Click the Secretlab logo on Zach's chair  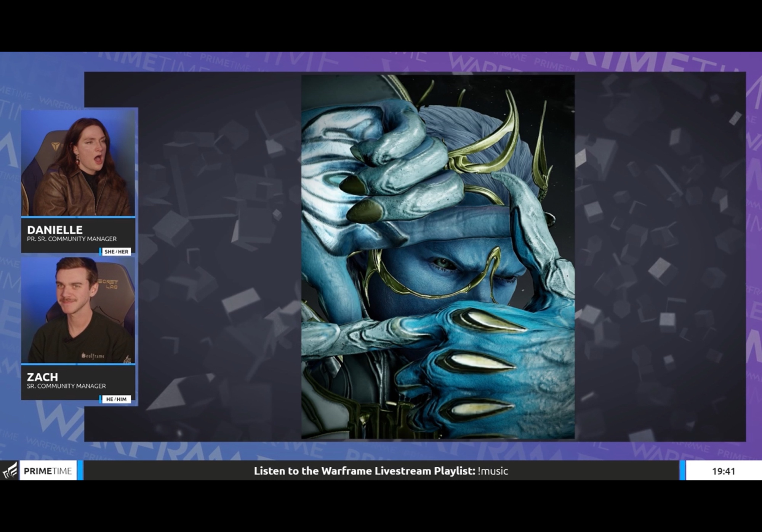(108, 284)
